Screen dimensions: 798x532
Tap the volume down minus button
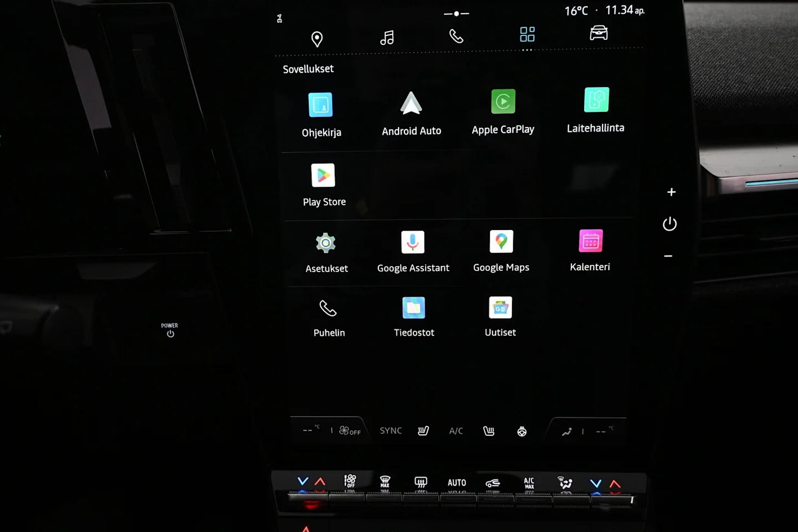668,256
